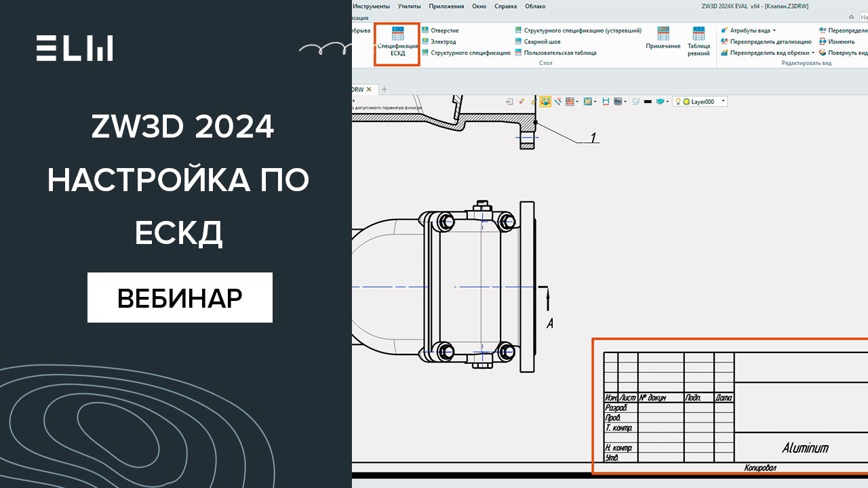Click Переопределить детализацию

[x=766, y=41]
